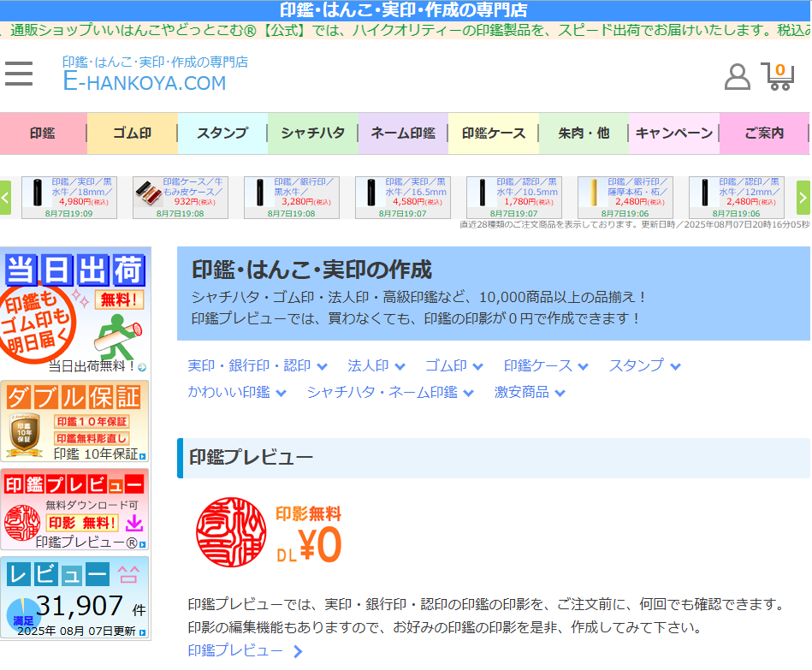This screenshot has height=670, width=812.
Task: Open the ダブル保証 10-year warranty banner
Action: pos(75,422)
